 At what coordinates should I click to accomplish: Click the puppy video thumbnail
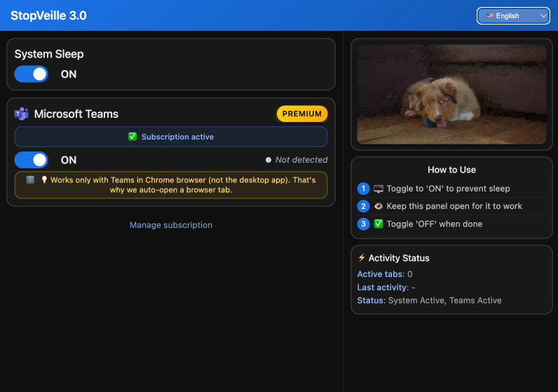click(x=451, y=94)
